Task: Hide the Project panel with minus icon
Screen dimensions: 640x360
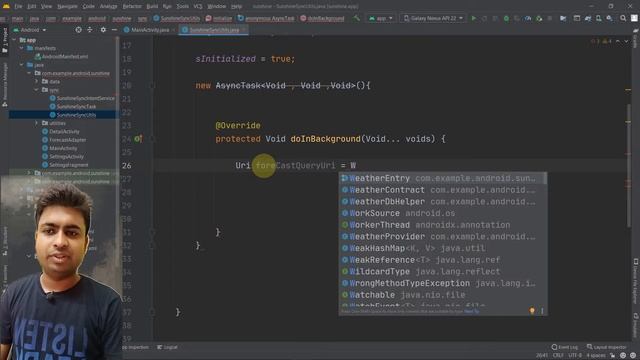Action: 114,30
